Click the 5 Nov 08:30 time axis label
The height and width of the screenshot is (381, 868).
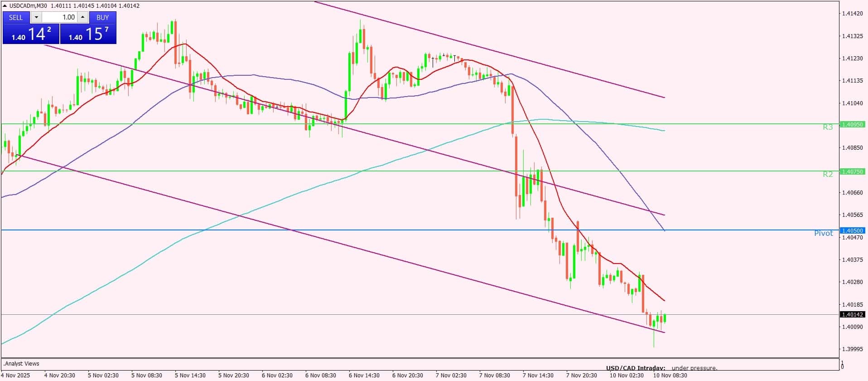147,376
